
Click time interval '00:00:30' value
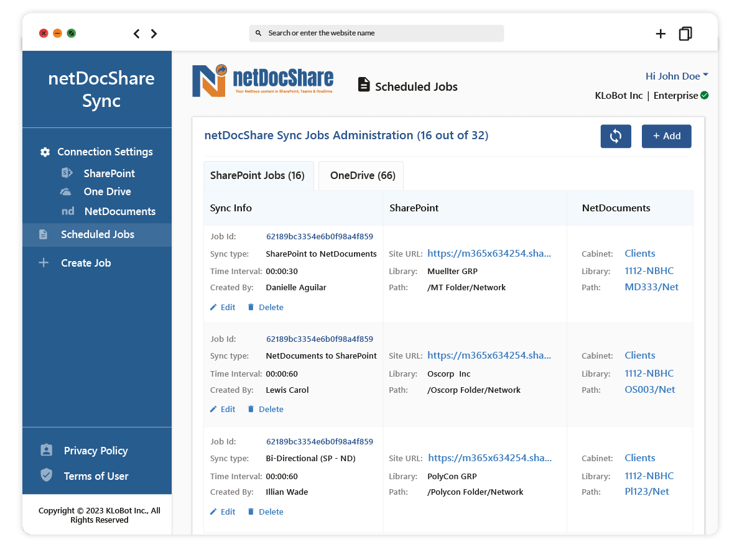282,272
